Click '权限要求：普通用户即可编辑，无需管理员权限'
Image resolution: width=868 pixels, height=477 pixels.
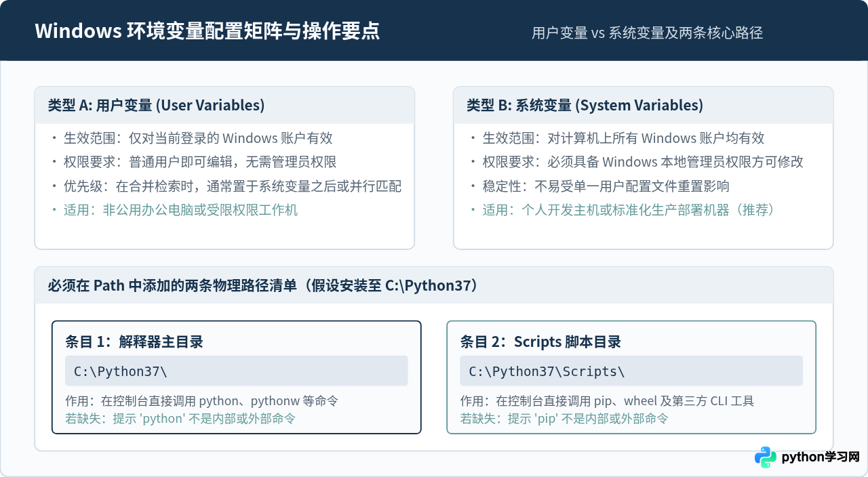click(x=200, y=162)
